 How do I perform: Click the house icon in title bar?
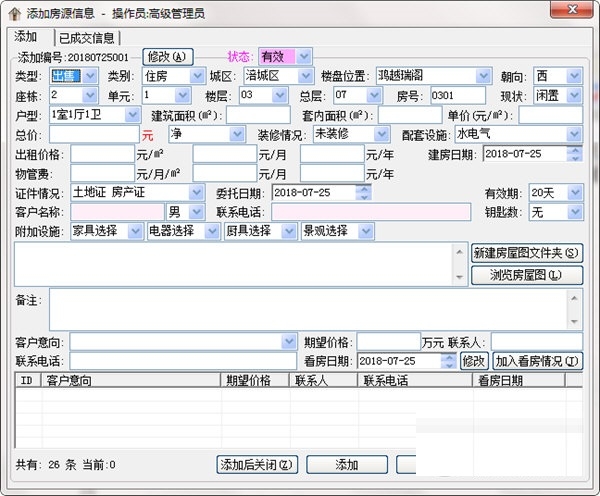coord(15,14)
